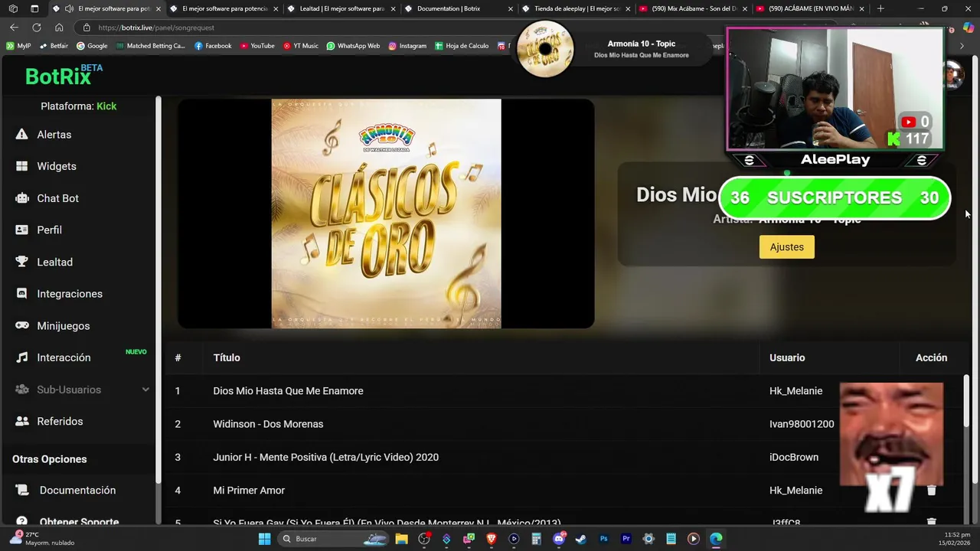Viewport: 980px width, 551px height.
Task: Expand the Sub-Usuarios chevron
Action: (x=145, y=390)
